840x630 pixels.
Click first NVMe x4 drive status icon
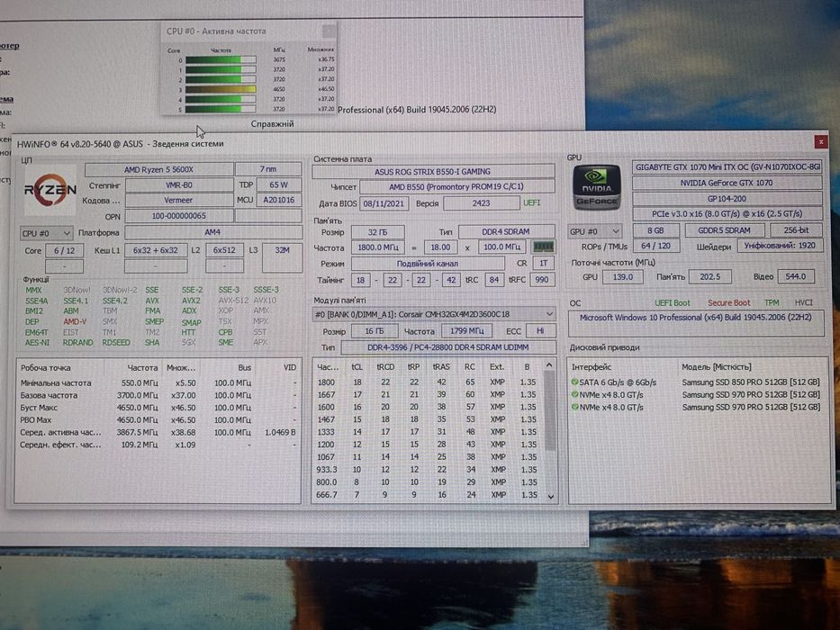(x=574, y=394)
